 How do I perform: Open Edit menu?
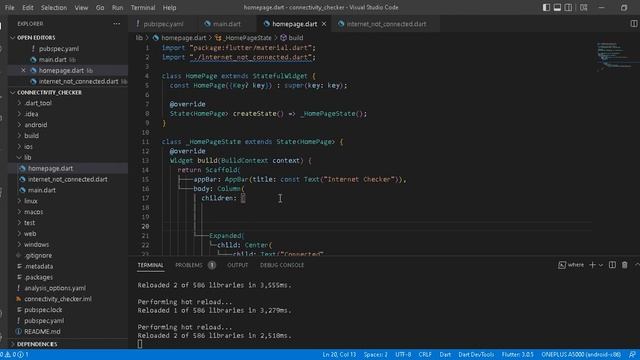click(28, 7)
